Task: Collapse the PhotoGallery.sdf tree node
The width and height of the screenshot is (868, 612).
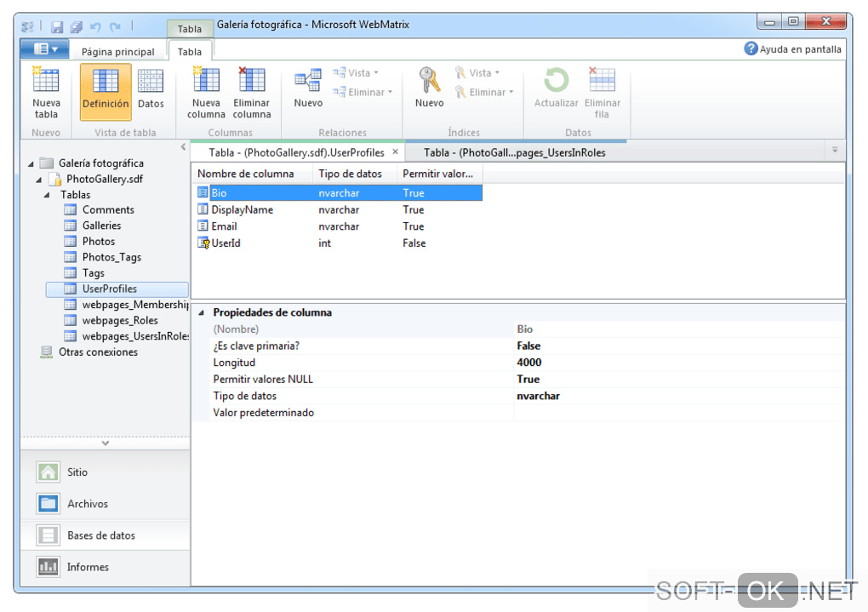Action: coord(39,180)
